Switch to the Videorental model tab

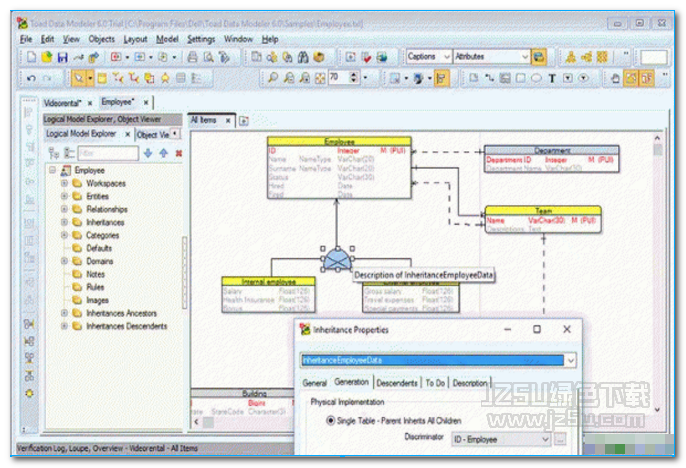click(x=62, y=103)
